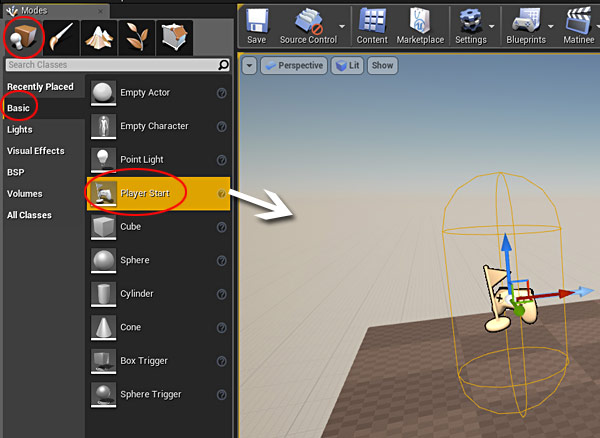Open the Volumes category
The width and height of the screenshot is (600, 438).
25,194
